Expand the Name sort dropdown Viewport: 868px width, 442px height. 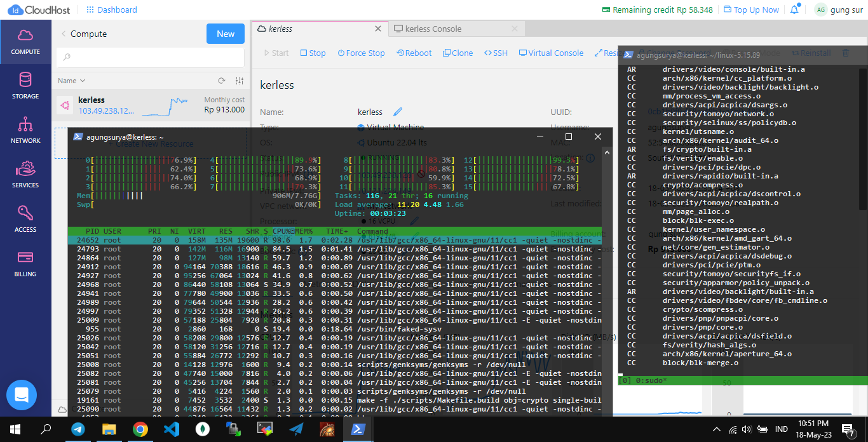point(71,81)
